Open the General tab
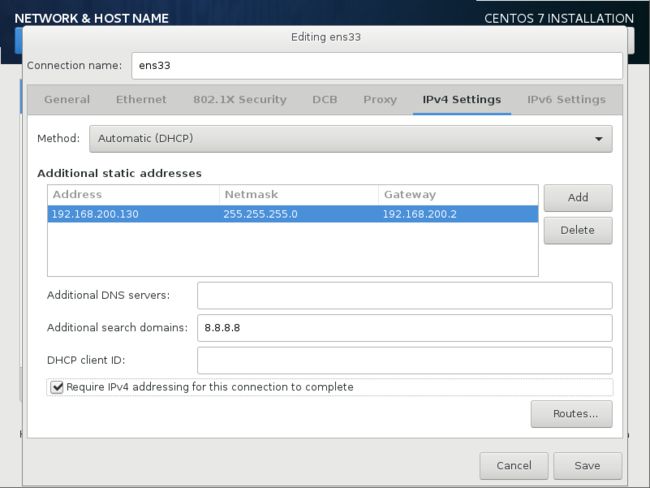This screenshot has height=488, width=650. 67,100
